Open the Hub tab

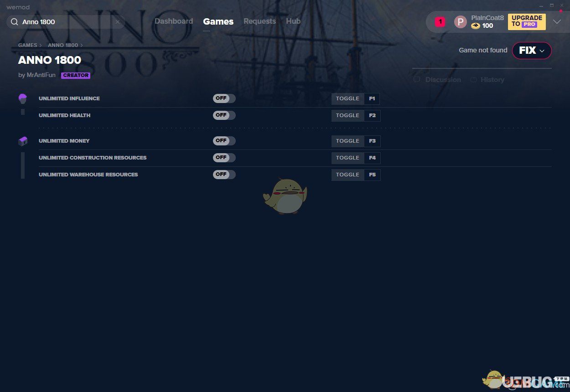(293, 21)
